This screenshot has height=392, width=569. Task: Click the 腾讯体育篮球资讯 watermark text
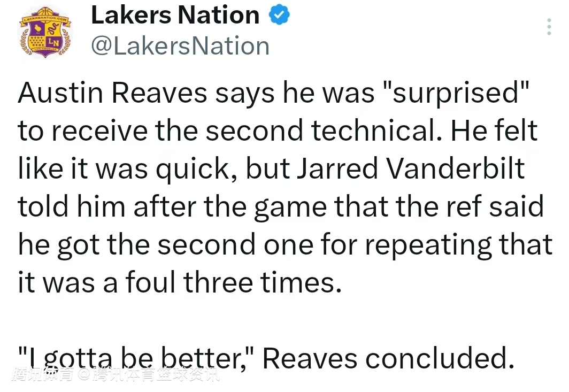(155, 374)
